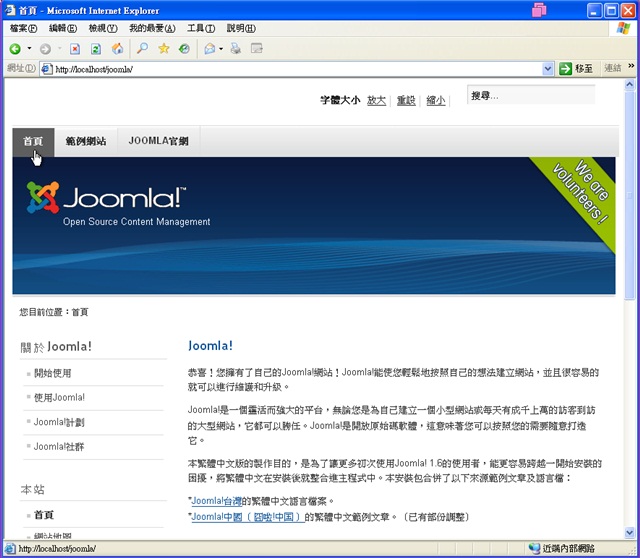
Task: Open the 檔案(F) menu
Action: (x=23, y=28)
